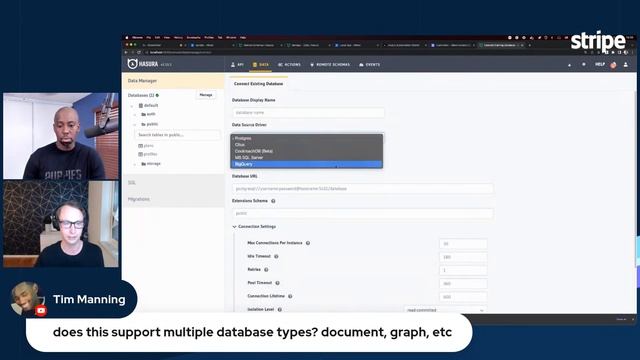Click the Manage databases button
This screenshot has height=360, width=640.
coord(206,95)
